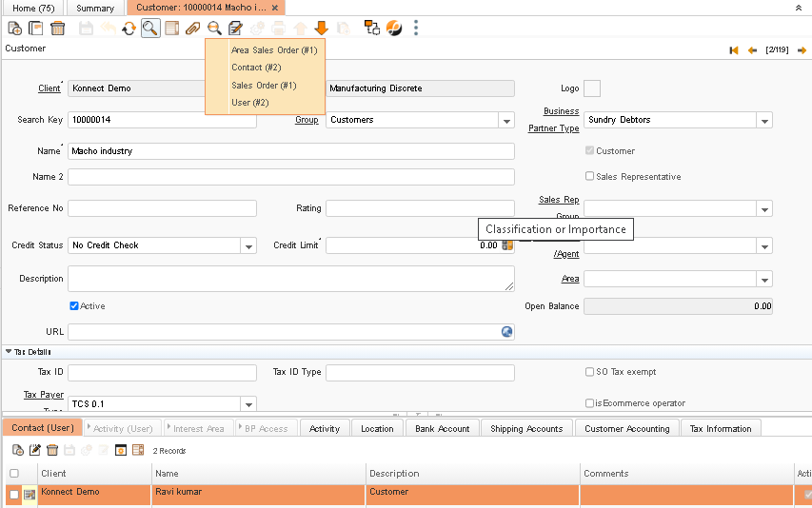812x508 pixels.
Task: Click row edit icon for Ravi kumar
Action: pos(30,495)
